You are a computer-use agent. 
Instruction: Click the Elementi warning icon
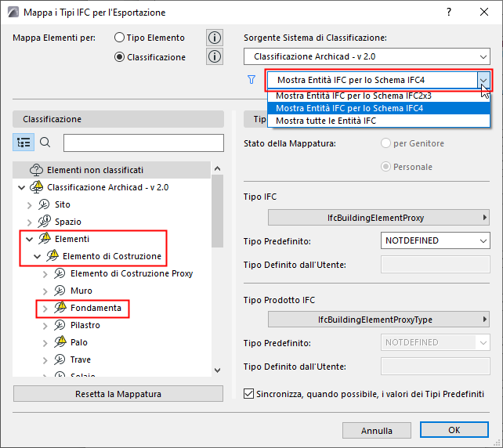(45, 239)
